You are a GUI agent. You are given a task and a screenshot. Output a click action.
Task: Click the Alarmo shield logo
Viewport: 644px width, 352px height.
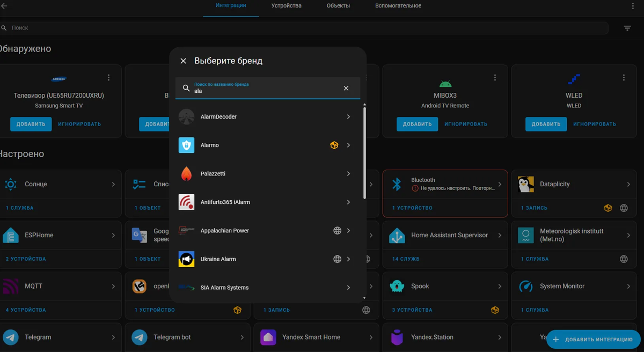tap(186, 145)
